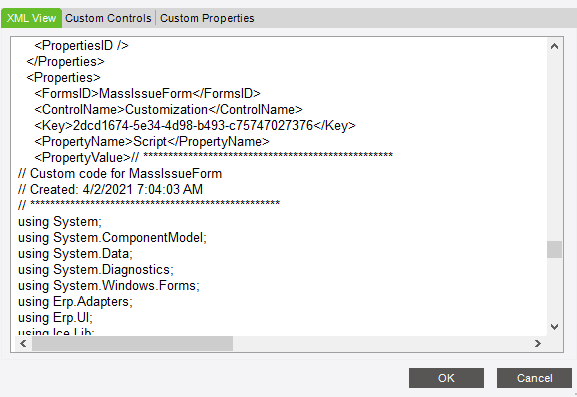Click the OK button
Viewport: 577px width, 397px height.
446,378
